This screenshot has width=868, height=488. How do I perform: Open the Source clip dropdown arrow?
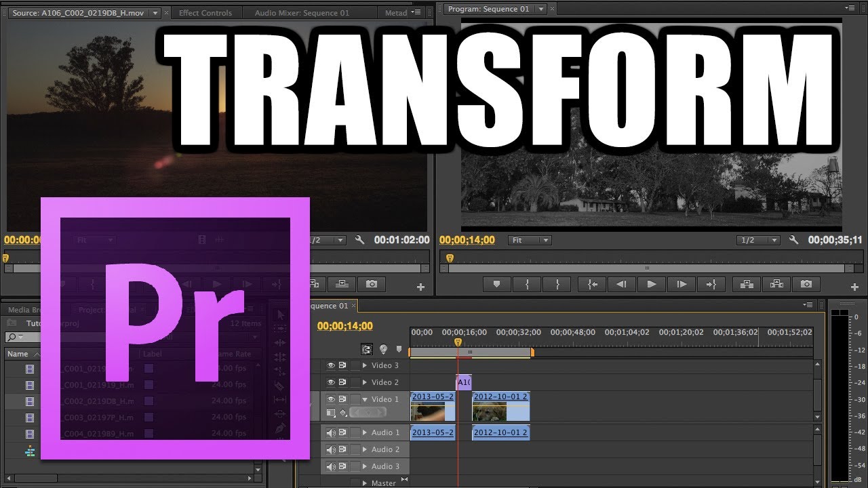pyautogui.click(x=155, y=12)
